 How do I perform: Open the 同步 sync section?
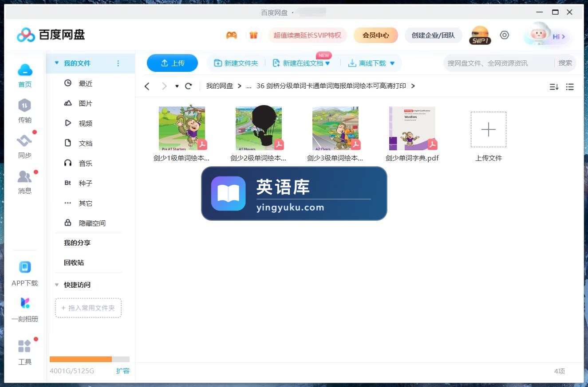(x=25, y=146)
